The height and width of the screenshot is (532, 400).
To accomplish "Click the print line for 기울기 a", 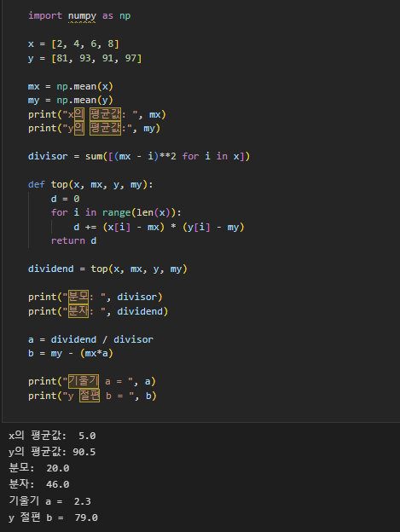I will click(92, 382).
